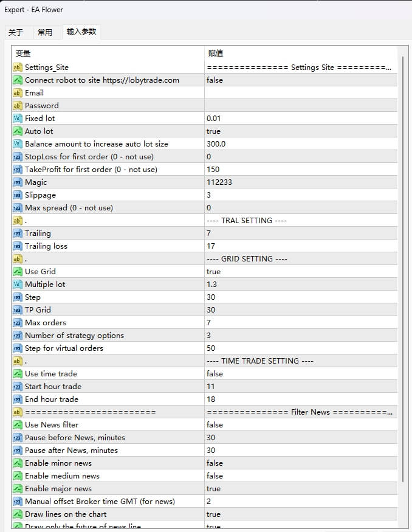The width and height of the screenshot is (412, 532).
Task: Click the icon beside Number of strategy options
Action: coord(17,336)
